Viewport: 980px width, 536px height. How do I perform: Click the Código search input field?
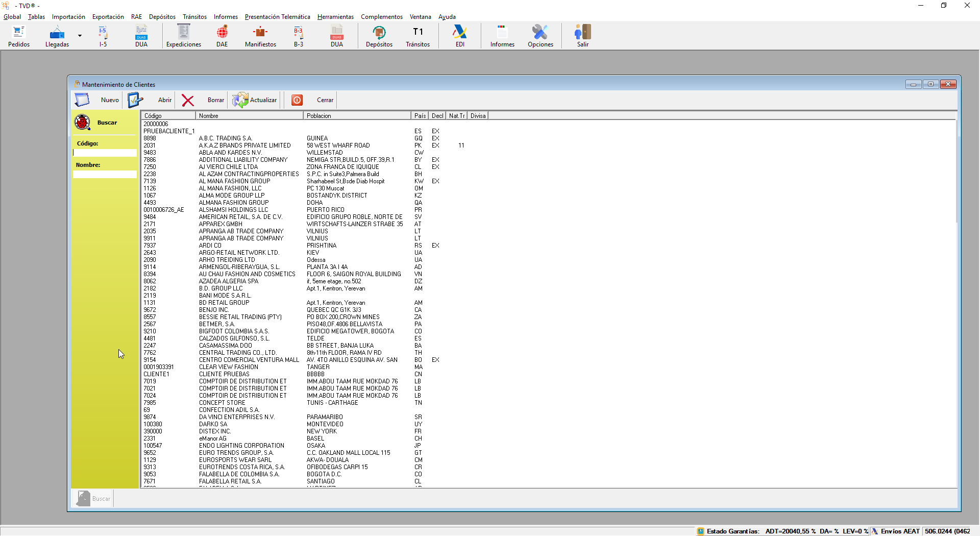click(105, 153)
